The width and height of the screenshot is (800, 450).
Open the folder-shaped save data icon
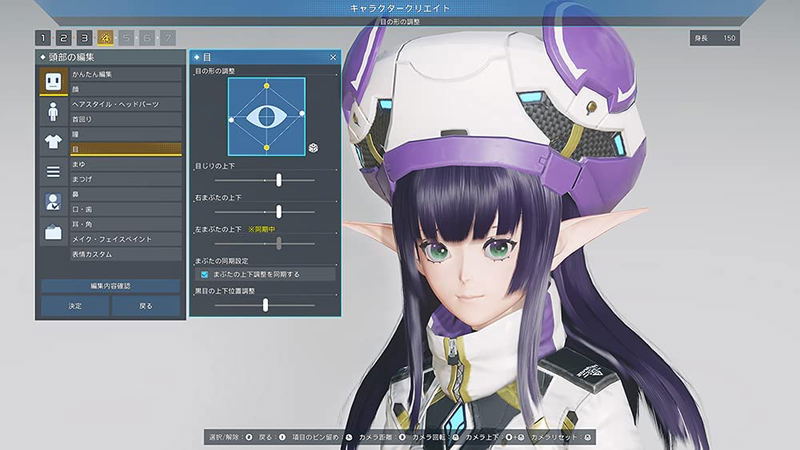pos(52,232)
